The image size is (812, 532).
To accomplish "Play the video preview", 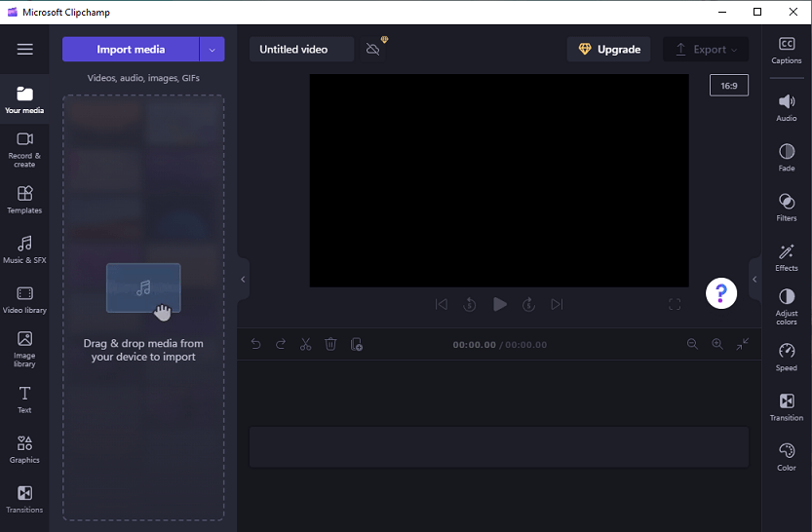I will coord(500,304).
